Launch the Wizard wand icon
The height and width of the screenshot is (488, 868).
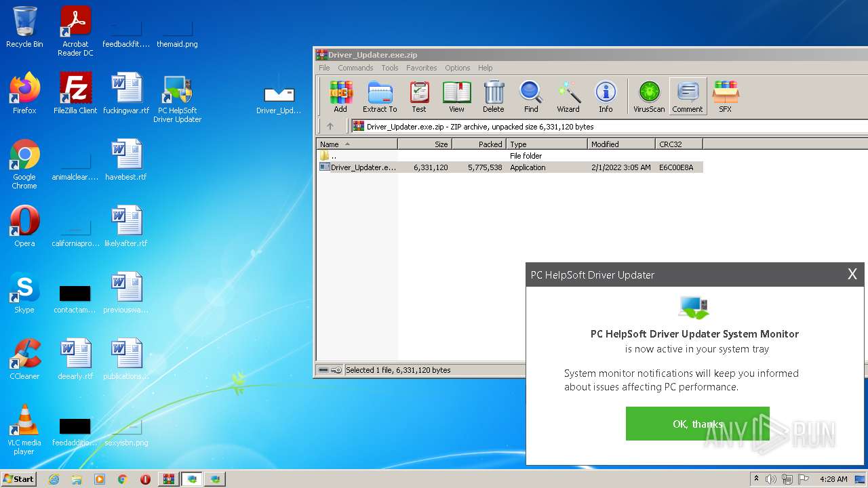[568, 96]
